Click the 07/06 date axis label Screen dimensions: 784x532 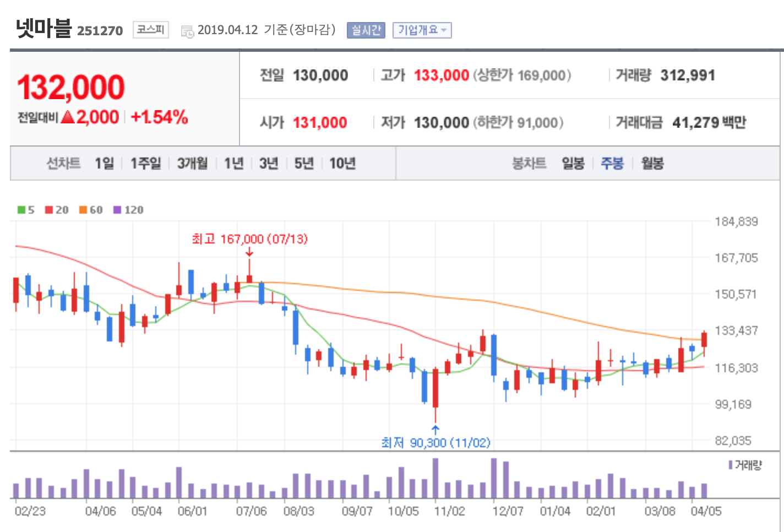(252, 511)
